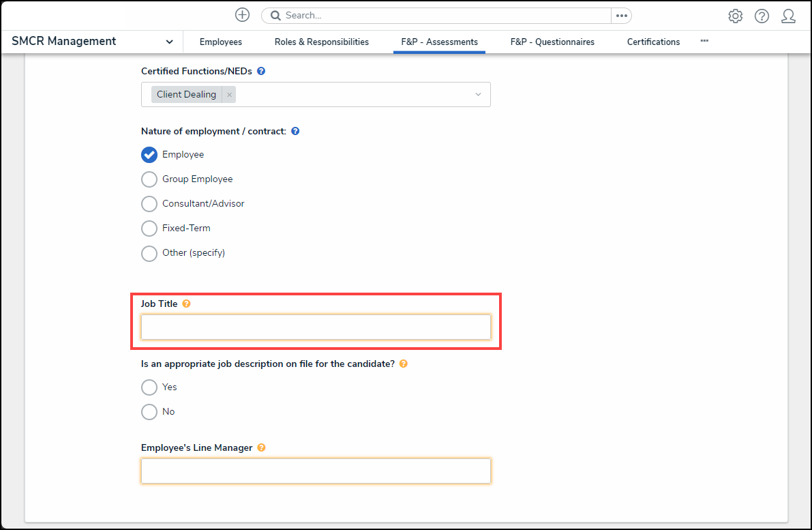
Task: Click into the Job Title field
Action: point(316,327)
